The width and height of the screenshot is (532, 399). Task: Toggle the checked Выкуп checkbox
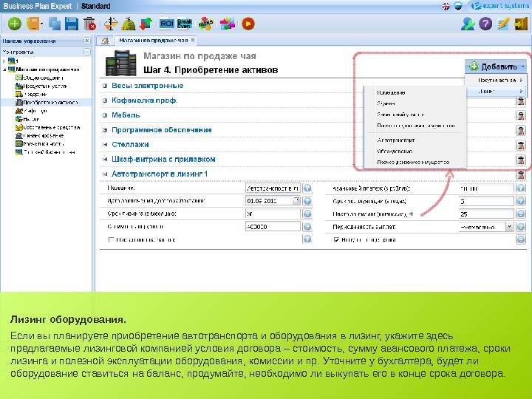tap(336, 240)
